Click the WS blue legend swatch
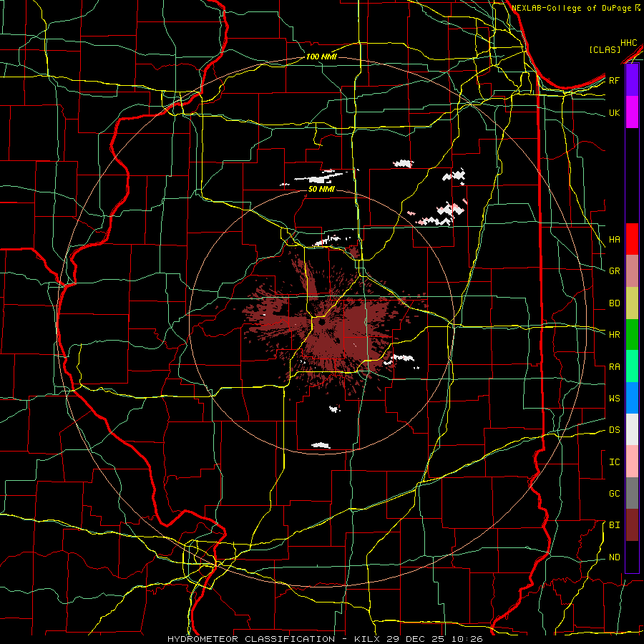 [x=632, y=398]
